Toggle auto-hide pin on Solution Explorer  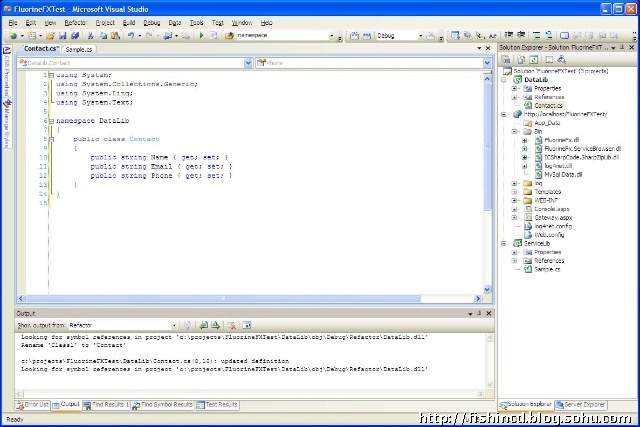[x=622, y=48]
